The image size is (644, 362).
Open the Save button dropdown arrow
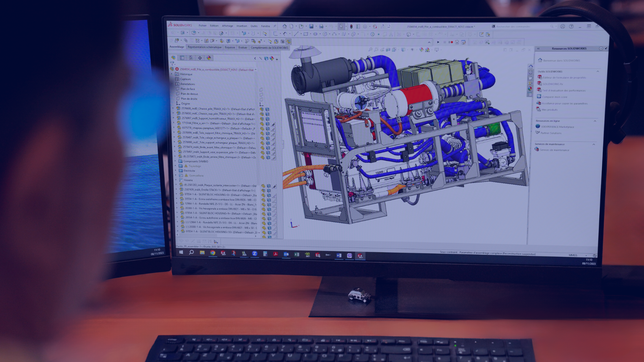click(x=316, y=26)
